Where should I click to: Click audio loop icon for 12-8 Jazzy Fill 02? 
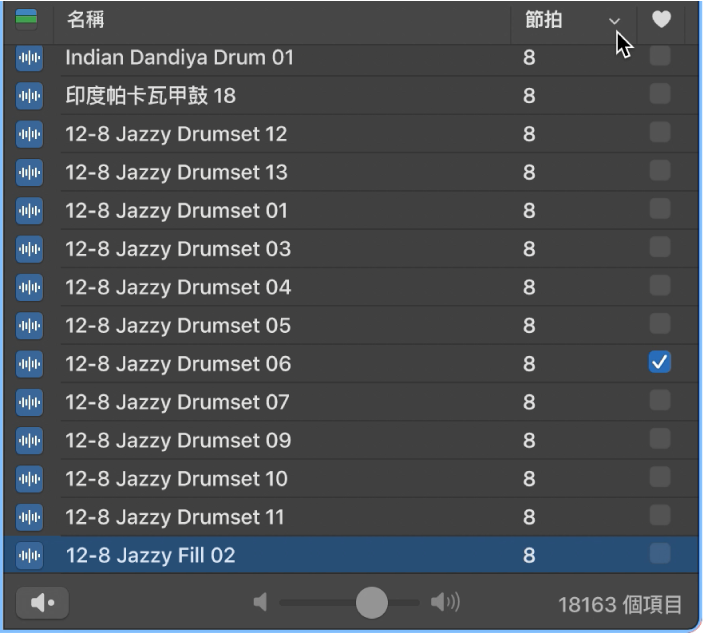pyautogui.click(x=29, y=555)
